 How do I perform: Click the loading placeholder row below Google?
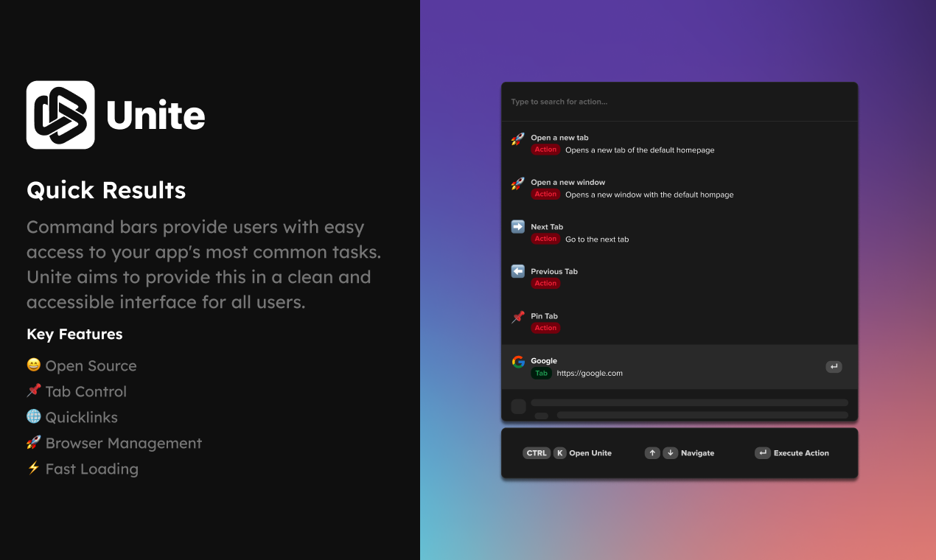(680, 406)
